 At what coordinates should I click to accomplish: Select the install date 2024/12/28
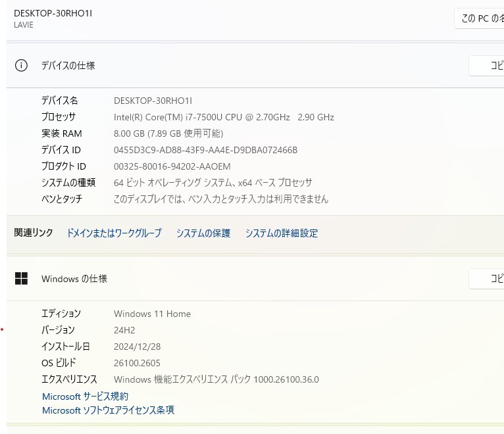point(137,347)
